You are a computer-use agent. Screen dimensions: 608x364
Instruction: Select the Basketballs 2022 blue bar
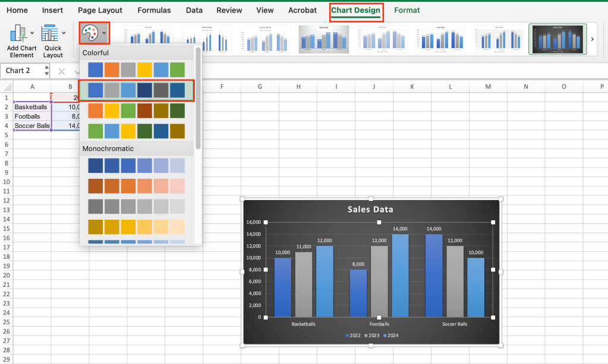283,287
